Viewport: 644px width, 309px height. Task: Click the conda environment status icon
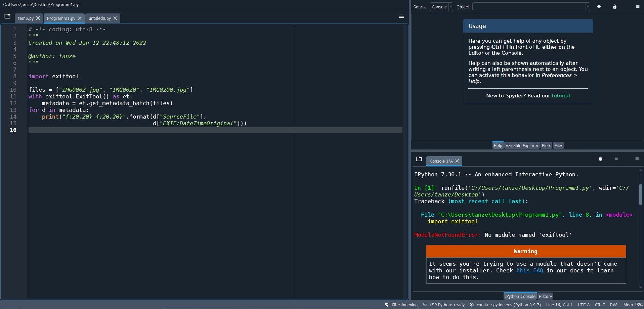(472, 305)
